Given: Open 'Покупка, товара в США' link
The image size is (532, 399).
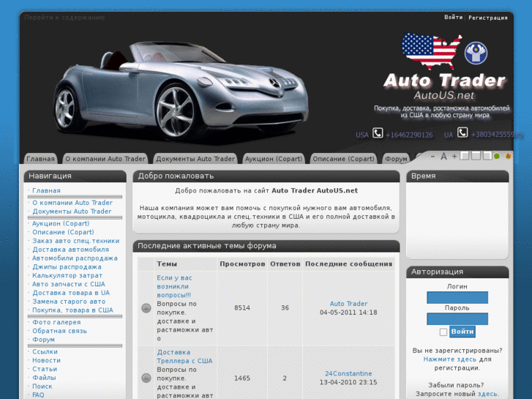Looking at the screenshot, I should (72, 310).
